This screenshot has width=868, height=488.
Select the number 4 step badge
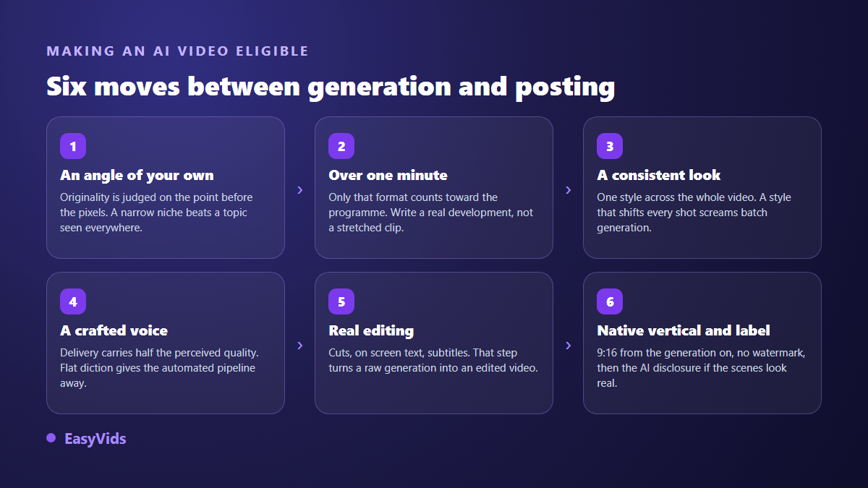[x=73, y=301]
